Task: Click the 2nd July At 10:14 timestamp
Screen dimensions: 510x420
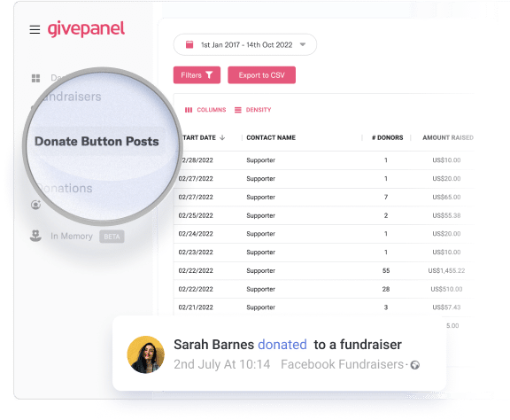Action: tap(222, 364)
